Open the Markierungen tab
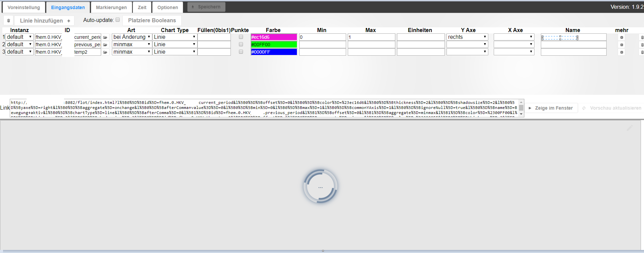 pos(111,7)
